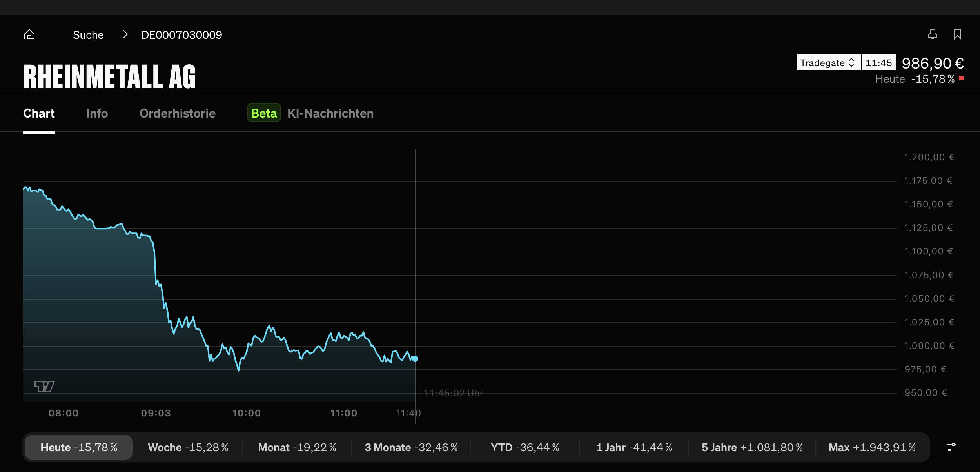This screenshot has width=980, height=472.
Task: Select the 3 Monate time range
Action: coord(411,447)
